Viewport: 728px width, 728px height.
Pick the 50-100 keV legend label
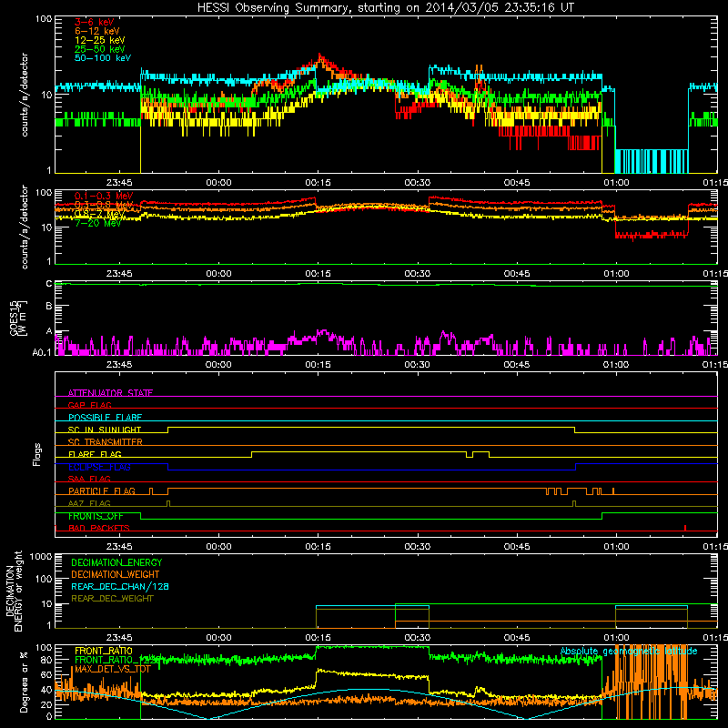coord(103,58)
